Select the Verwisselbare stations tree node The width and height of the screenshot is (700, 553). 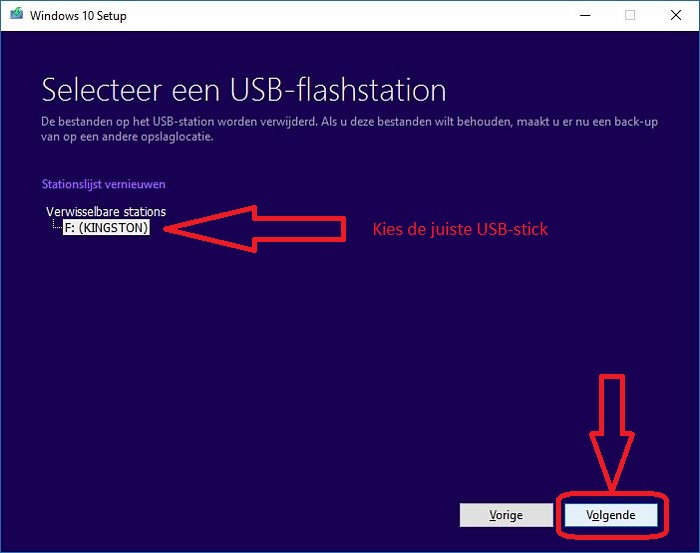coord(106,212)
